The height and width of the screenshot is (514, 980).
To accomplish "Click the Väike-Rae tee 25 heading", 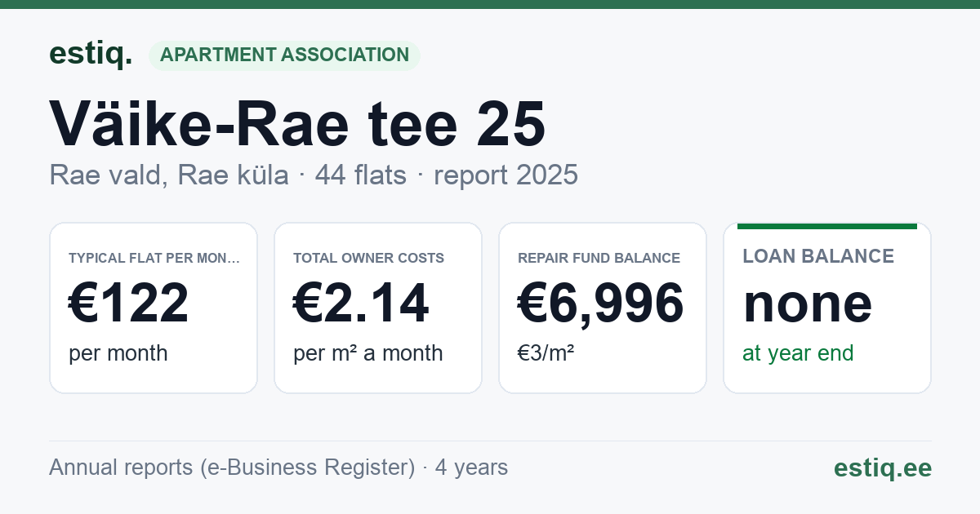I will [297, 124].
